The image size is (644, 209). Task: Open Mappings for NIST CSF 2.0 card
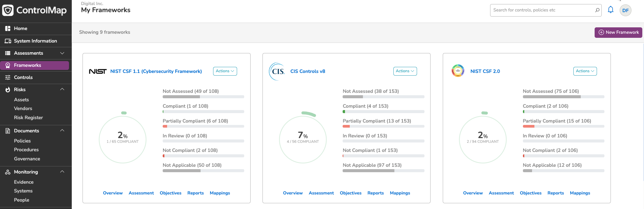pos(580,193)
